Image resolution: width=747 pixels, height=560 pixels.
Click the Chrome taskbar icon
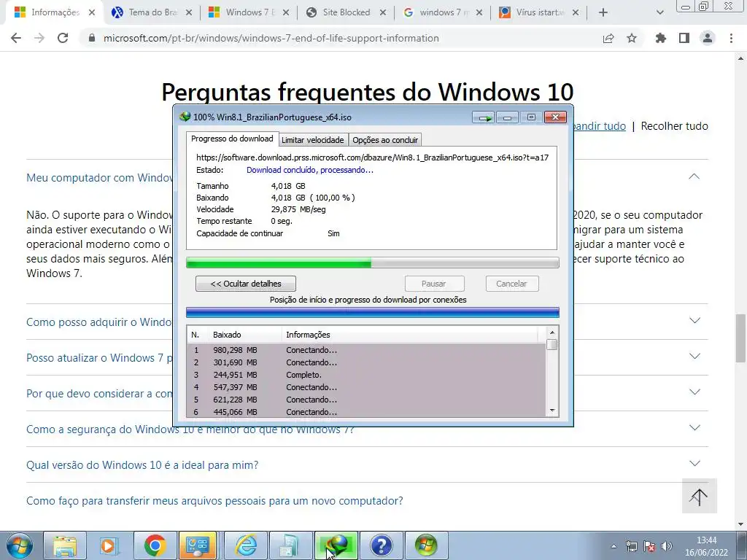(x=155, y=545)
